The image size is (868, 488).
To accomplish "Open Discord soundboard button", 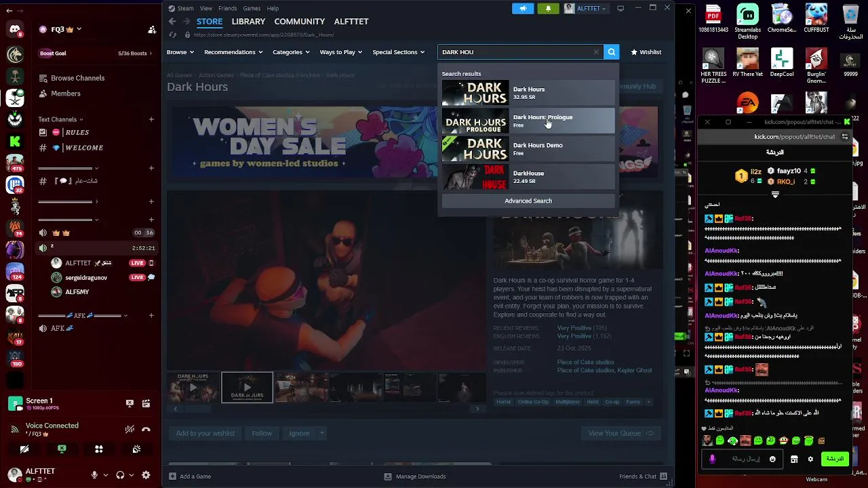I will point(136,449).
